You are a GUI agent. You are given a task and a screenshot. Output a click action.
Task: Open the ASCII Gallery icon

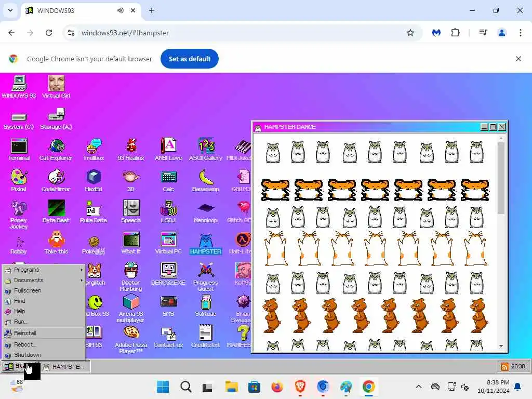(206, 149)
